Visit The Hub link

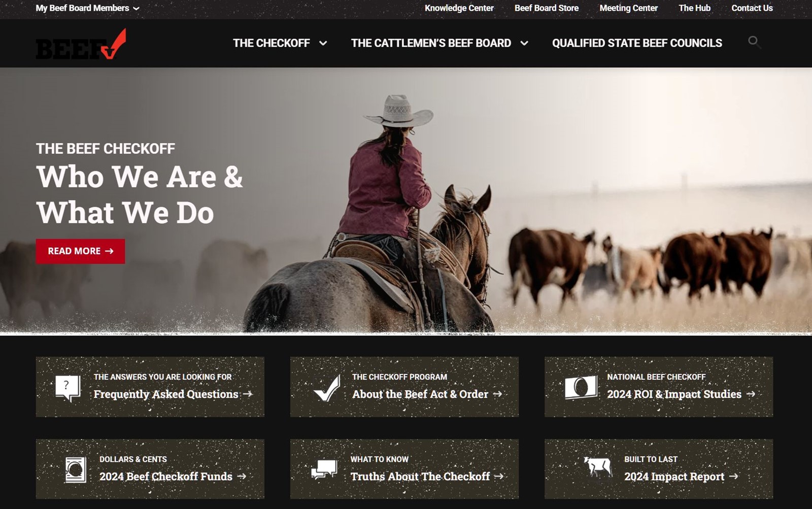(694, 8)
